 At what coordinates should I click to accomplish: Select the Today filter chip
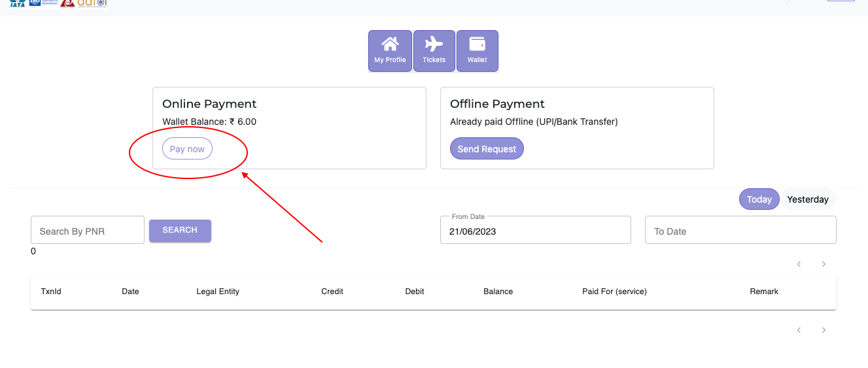point(759,199)
